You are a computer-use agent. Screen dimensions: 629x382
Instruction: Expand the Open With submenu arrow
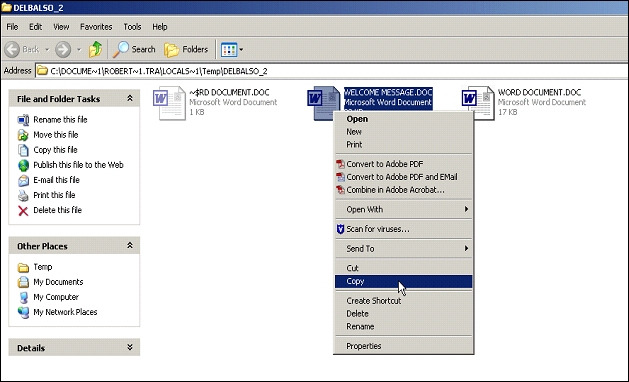[466, 209]
